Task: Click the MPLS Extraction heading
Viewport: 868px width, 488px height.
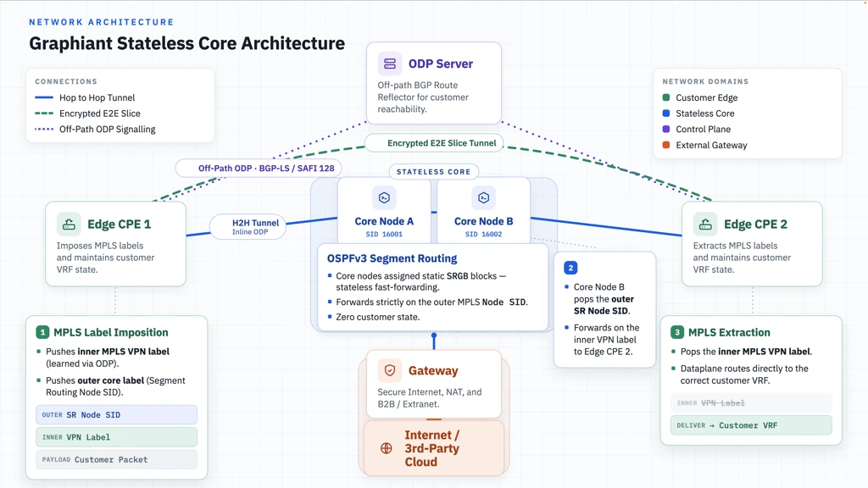Action: (x=729, y=332)
